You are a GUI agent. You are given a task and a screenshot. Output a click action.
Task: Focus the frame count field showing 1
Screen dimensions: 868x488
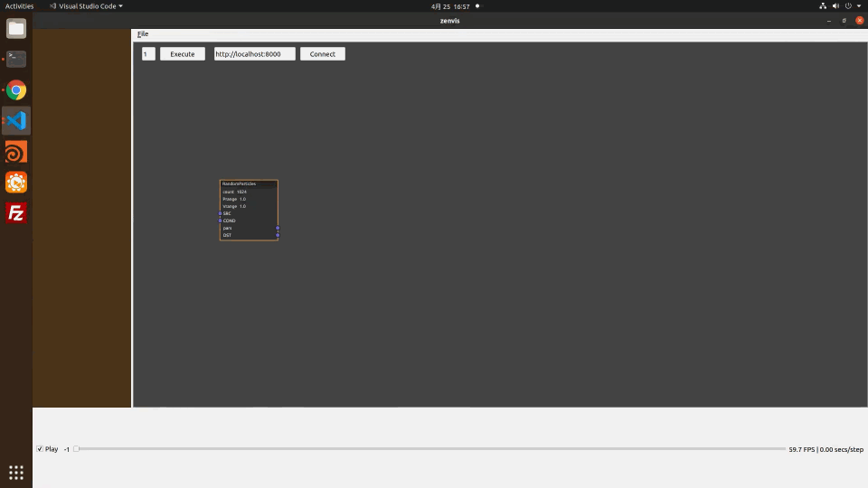point(148,53)
